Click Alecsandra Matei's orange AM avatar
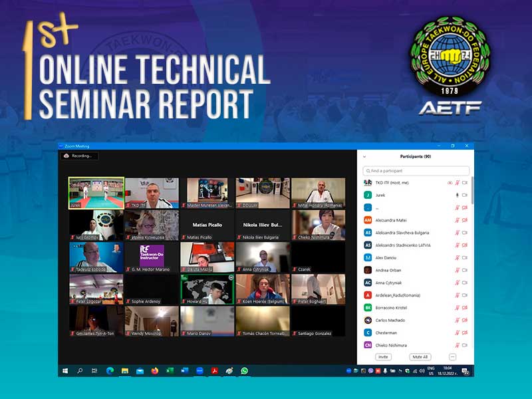 pyautogui.click(x=368, y=220)
